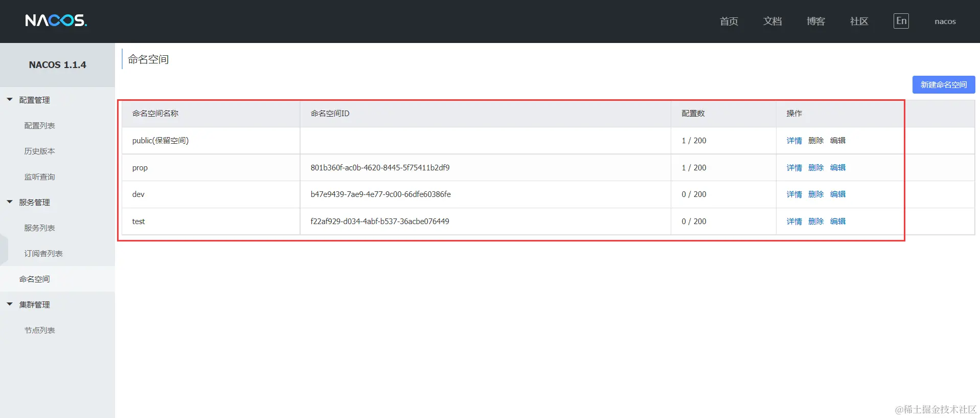This screenshot has width=980, height=418.
Task: Click the NACOS 1.1.4 version label
Action: [57, 65]
